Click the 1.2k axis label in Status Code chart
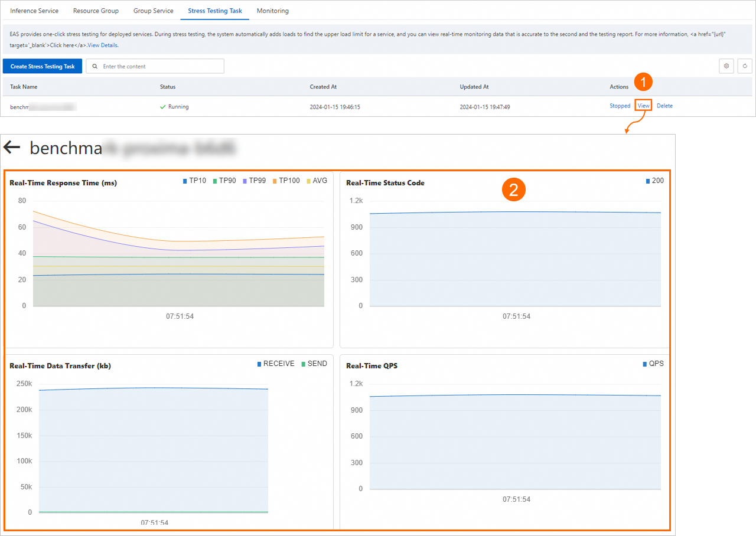 pyautogui.click(x=356, y=201)
